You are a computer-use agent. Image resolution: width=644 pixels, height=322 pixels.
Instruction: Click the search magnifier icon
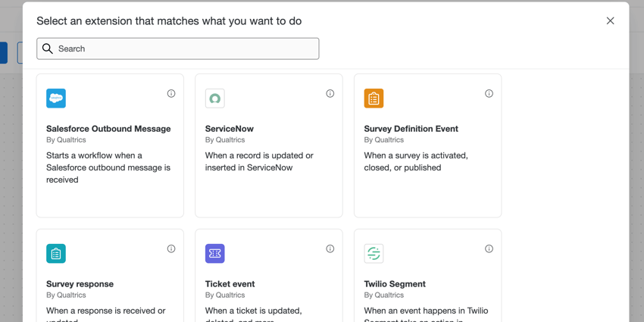pos(48,48)
